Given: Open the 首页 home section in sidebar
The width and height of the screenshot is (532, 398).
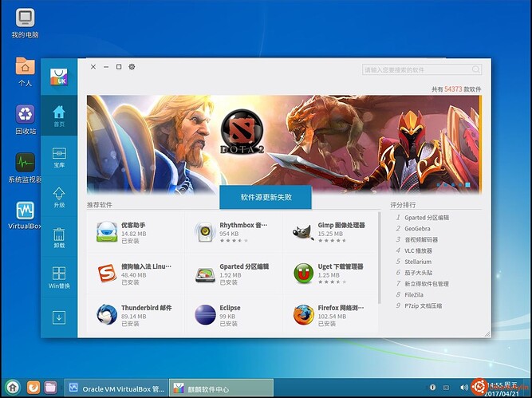Looking at the screenshot, I should point(59,116).
